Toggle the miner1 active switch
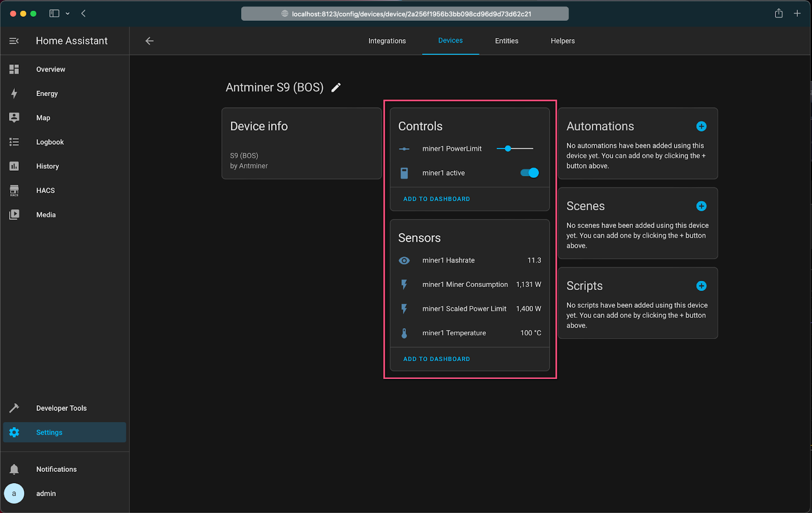Screen dimensions: 812x513 point(529,173)
